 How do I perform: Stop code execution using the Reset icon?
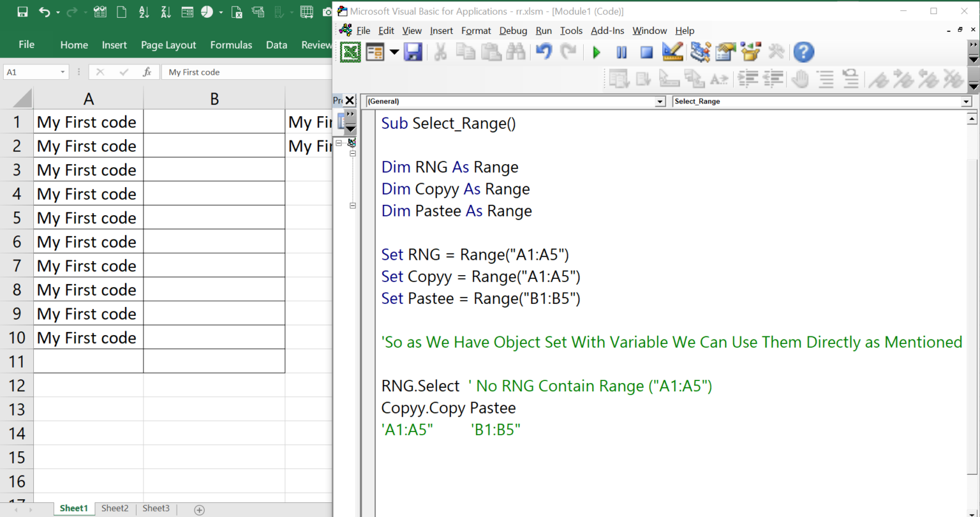pyautogui.click(x=646, y=52)
